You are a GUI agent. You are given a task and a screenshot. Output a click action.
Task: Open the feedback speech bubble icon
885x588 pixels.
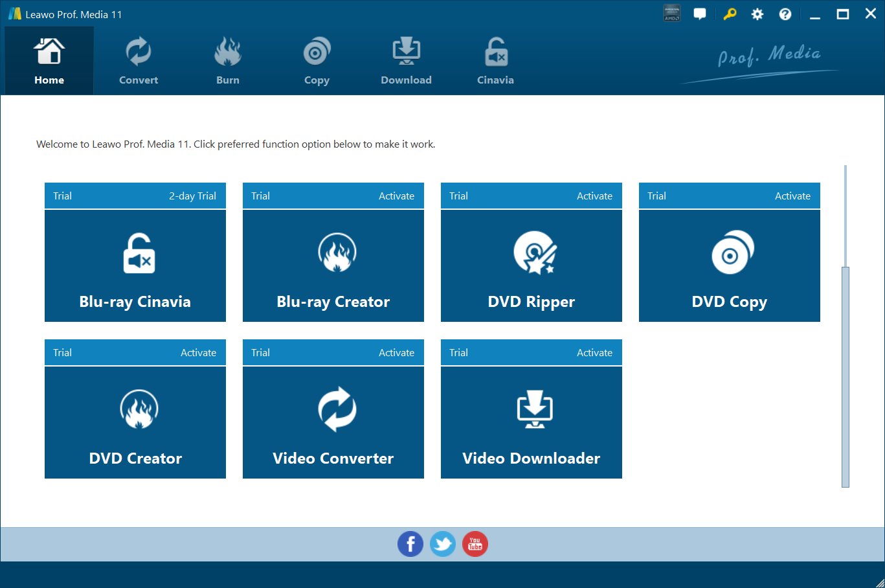700,14
